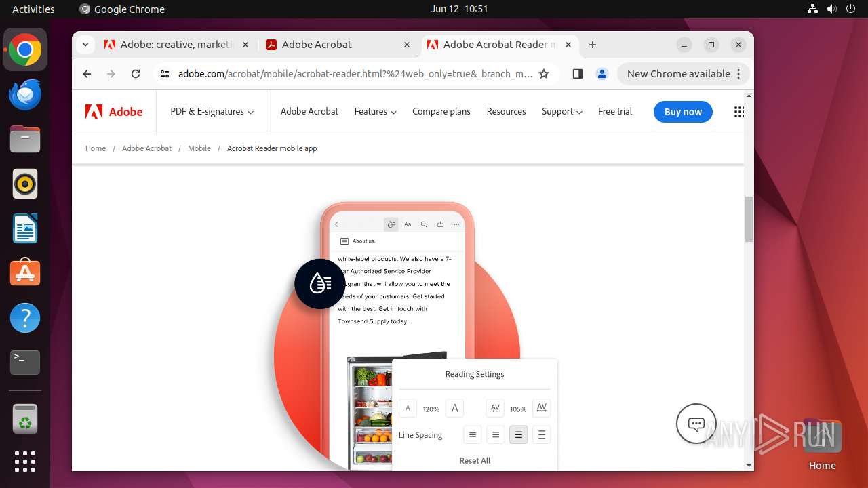The width and height of the screenshot is (868, 488).
Task: Reload the page
Action: pos(136,74)
